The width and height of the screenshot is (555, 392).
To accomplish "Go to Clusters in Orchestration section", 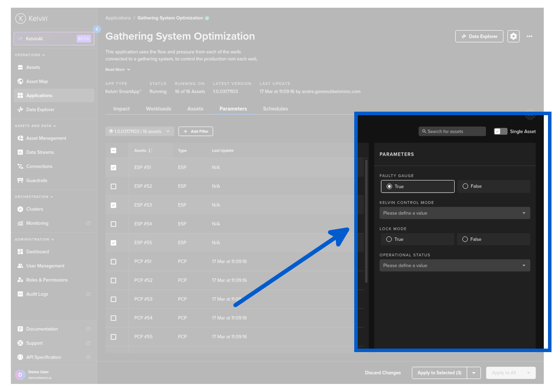I will tap(34, 209).
